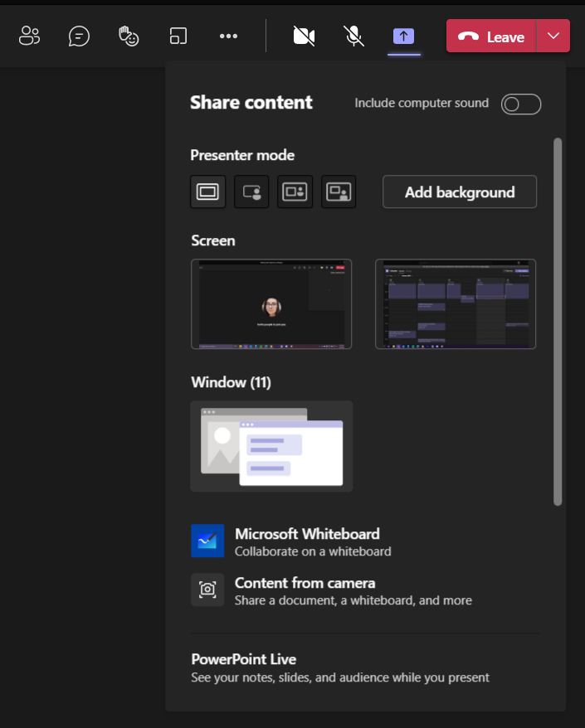Screen dimensions: 585x728
Task: Leave the meeting
Action: (x=491, y=36)
